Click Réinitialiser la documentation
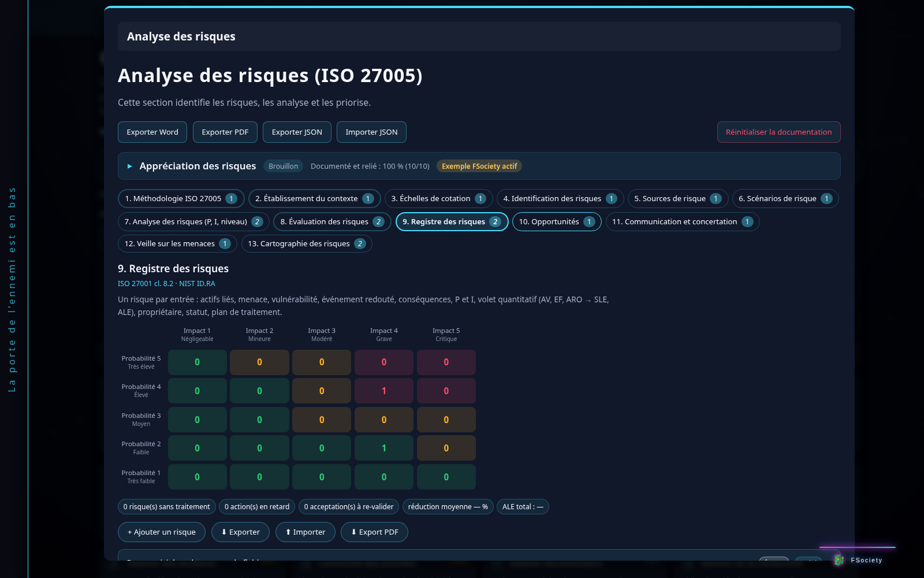 coord(778,132)
